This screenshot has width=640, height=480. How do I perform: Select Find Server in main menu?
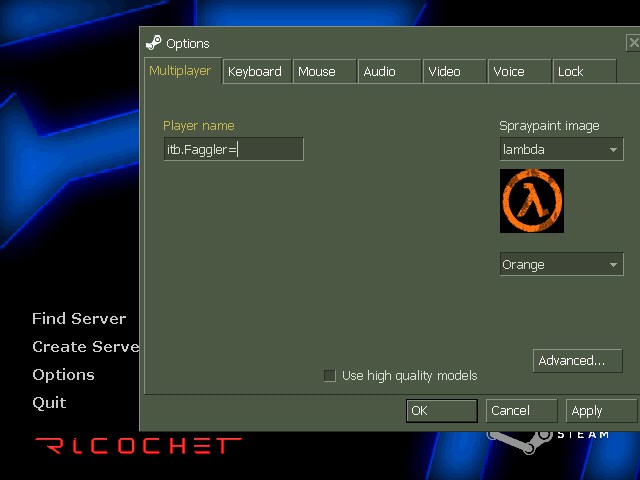(x=79, y=319)
